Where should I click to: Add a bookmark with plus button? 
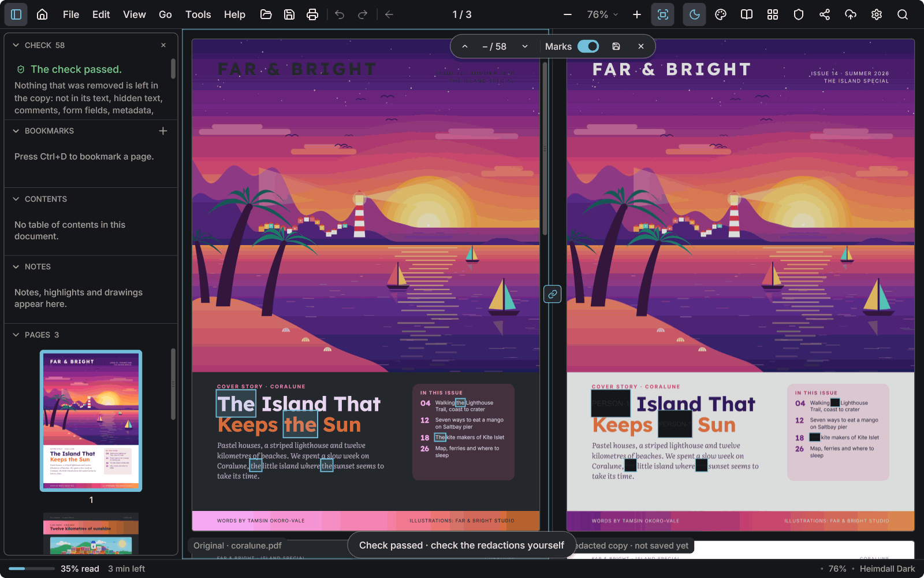tap(163, 131)
